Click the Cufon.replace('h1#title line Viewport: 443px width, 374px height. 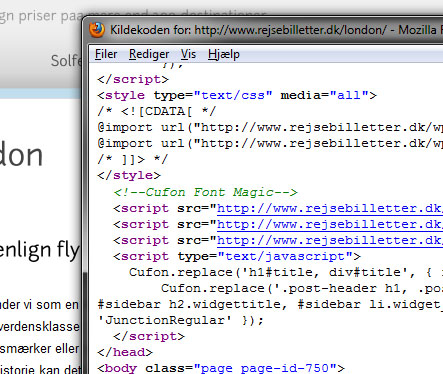(286, 273)
